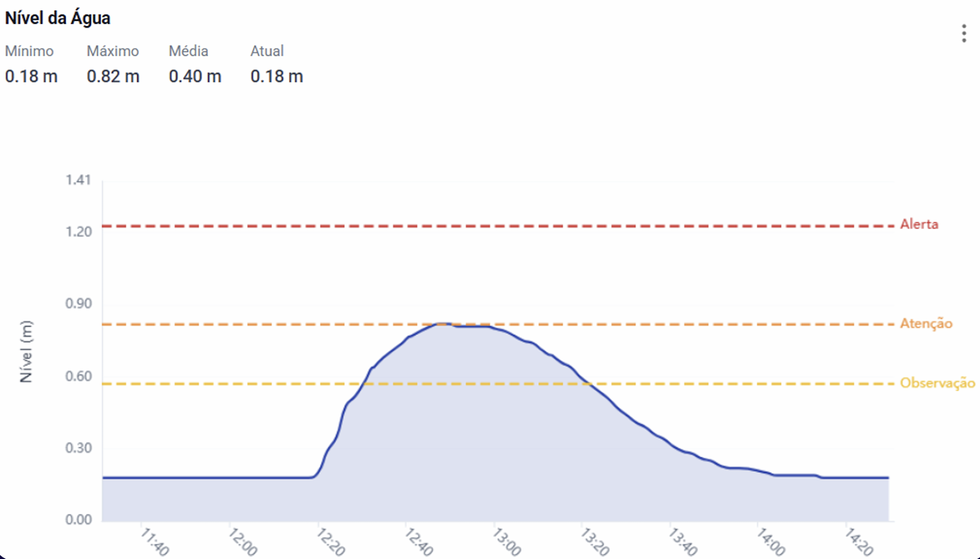The image size is (980, 559).
Task: Click the Alerta threshold label
Action: pyautogui.click(x=919, y=224)
